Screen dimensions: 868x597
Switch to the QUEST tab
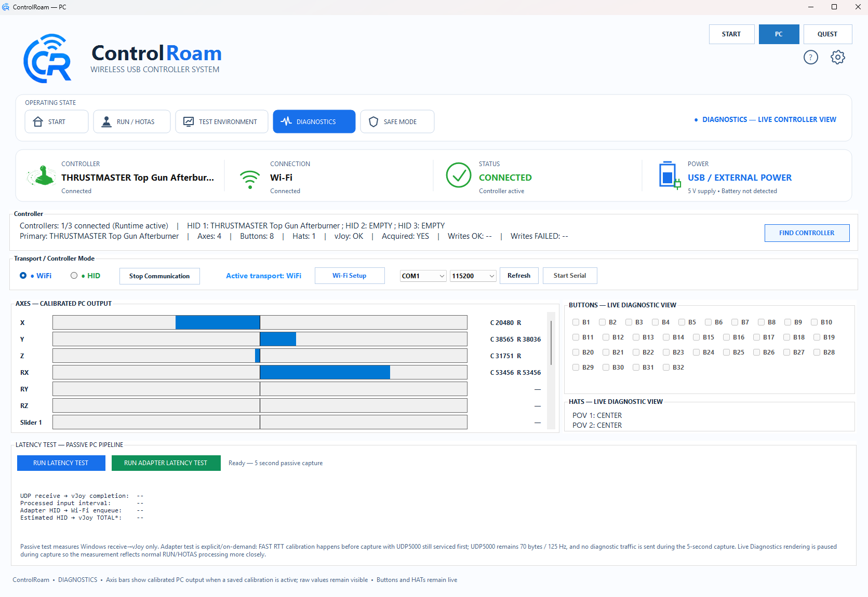click(x=827, y=34)
